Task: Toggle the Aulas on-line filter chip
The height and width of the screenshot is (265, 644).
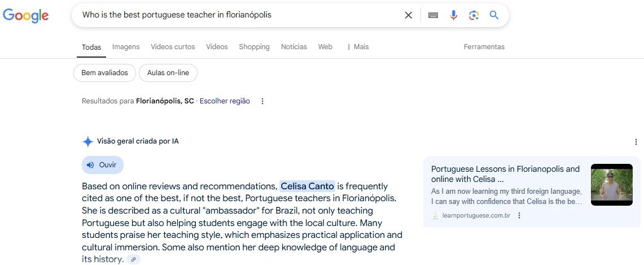Action: [x=168, y=73]
